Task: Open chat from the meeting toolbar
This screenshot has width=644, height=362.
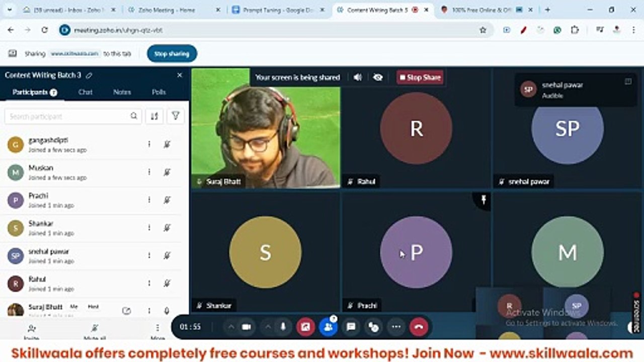Action: click(x=351, y=327)
